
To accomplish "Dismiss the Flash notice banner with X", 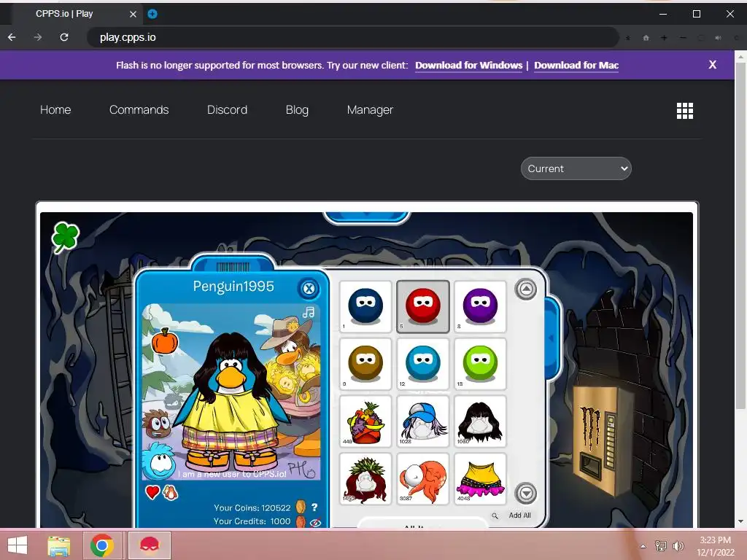I will (712, 65).
